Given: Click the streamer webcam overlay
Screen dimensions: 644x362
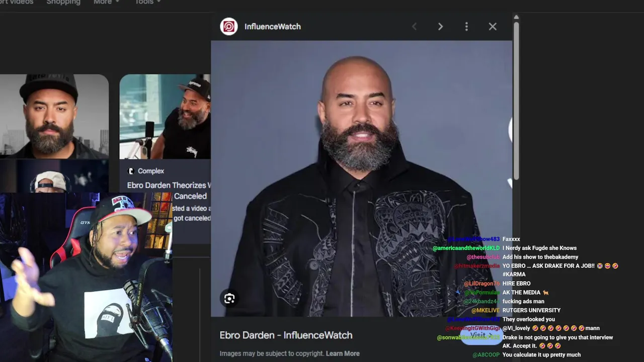Looking at the screenshot, I should pyautogui.click(x=86, y=277).
